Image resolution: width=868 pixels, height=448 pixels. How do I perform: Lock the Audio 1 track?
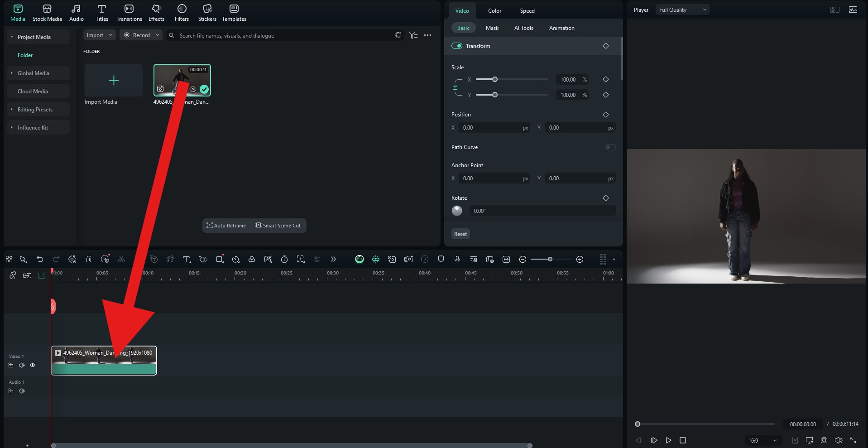[x=11, y=391]
